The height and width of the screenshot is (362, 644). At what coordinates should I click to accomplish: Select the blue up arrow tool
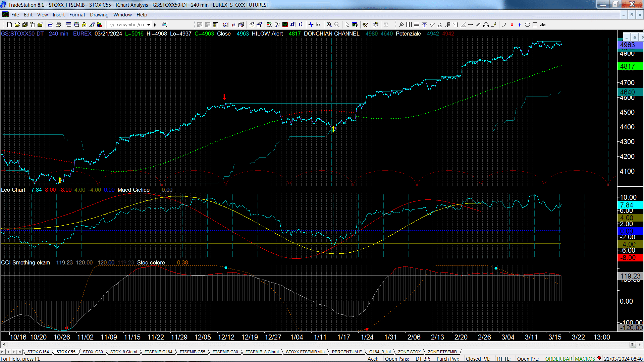tap(520, 25)
